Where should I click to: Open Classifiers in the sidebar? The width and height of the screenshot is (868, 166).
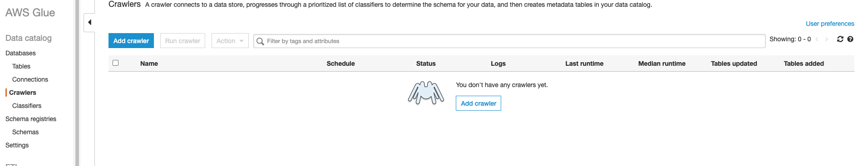click(x=27, y=106)
